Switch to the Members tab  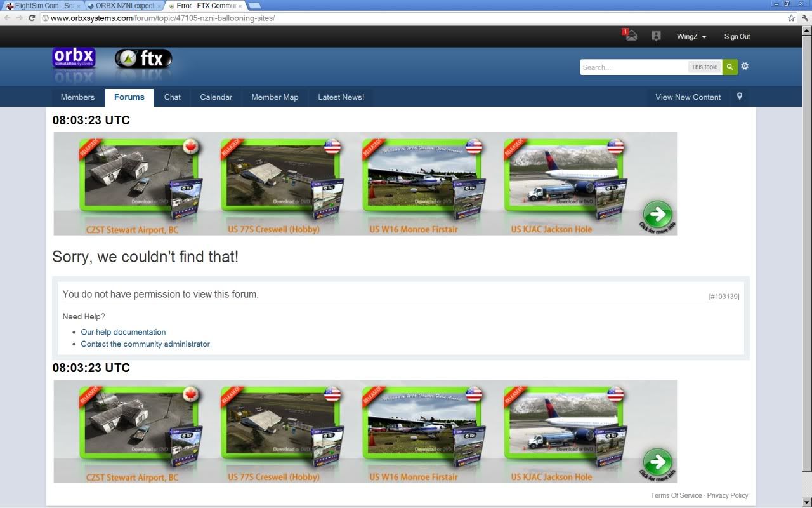pos(77,97)
